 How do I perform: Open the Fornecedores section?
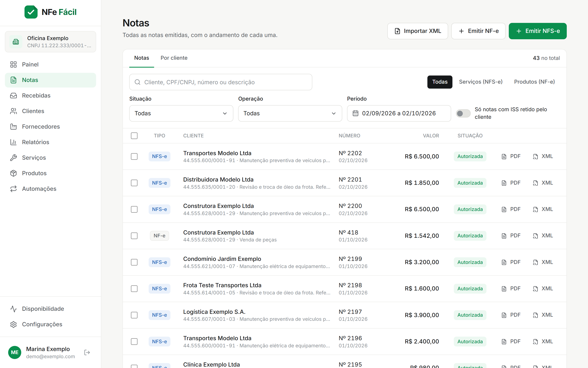click(x=50, y=127)
